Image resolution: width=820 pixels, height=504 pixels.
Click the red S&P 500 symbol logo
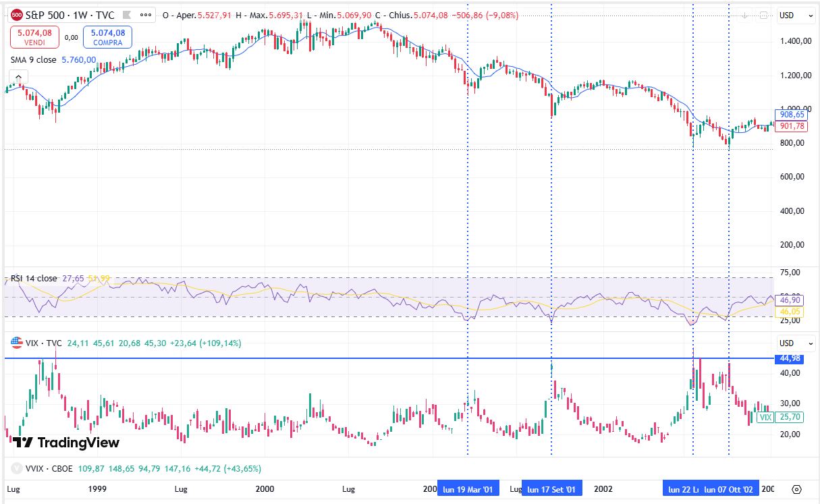pos(17,14)
